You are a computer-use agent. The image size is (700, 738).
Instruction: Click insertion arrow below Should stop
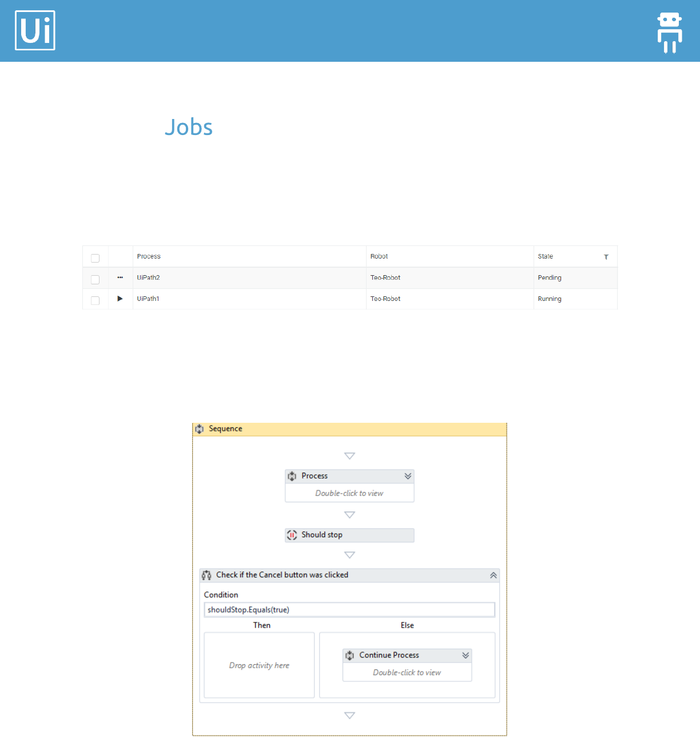click(x=349, y=555)
